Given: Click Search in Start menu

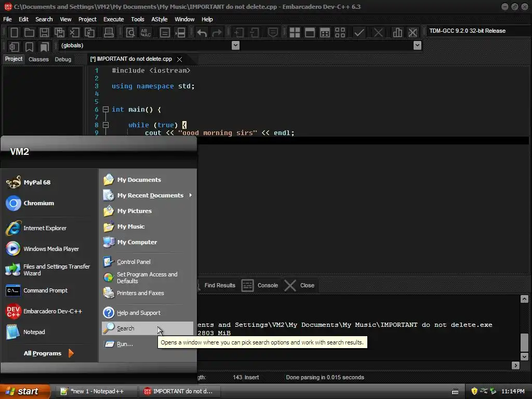Looking at the screenshot, I should 148,328.
